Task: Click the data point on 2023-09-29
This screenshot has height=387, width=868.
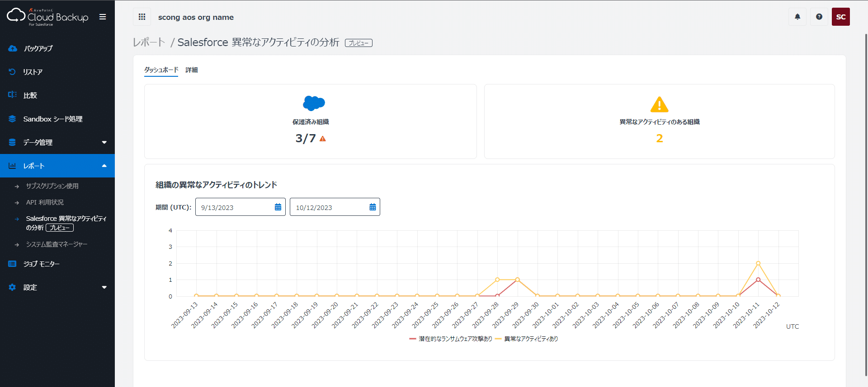Action: 517,280
